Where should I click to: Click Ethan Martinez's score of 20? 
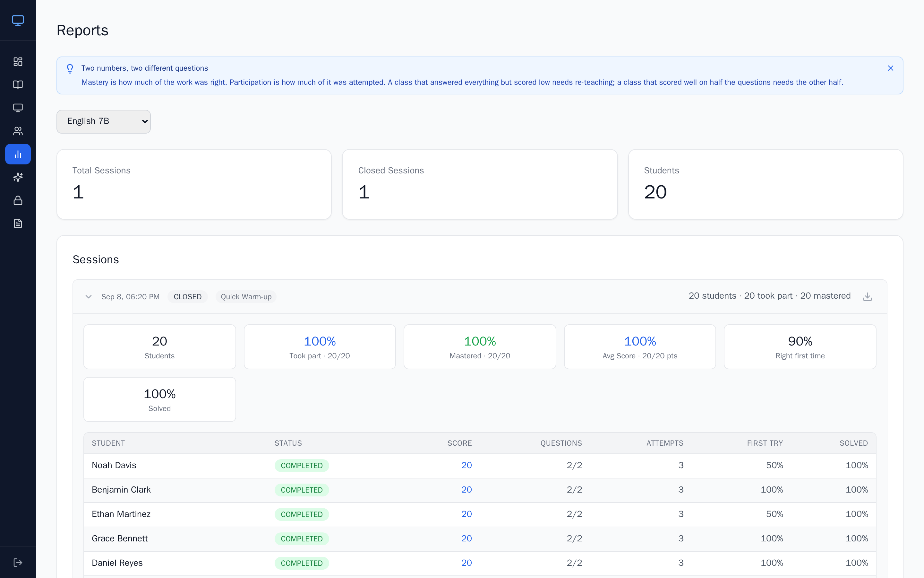pyautogui.click(x=466, y=514)
